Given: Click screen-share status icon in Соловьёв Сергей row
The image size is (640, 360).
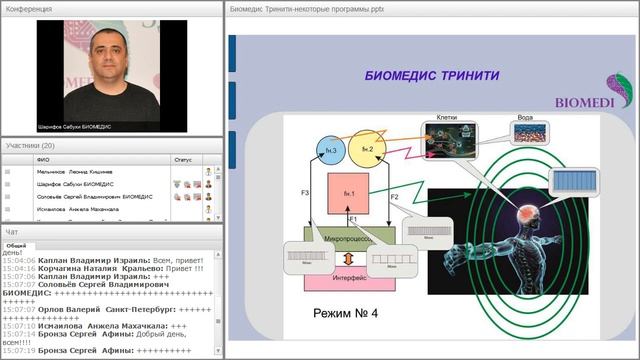Looking at the screenshot, I should click(197, 197).
